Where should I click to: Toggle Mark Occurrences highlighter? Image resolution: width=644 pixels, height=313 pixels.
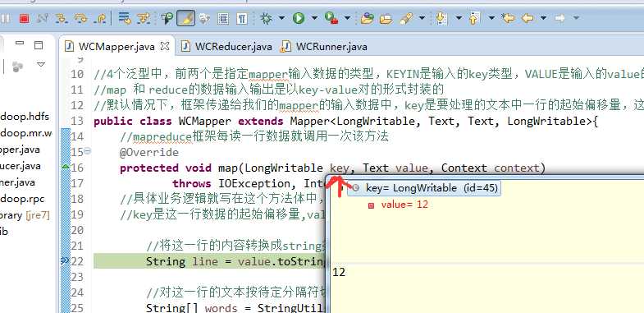[x=185, y=18]
